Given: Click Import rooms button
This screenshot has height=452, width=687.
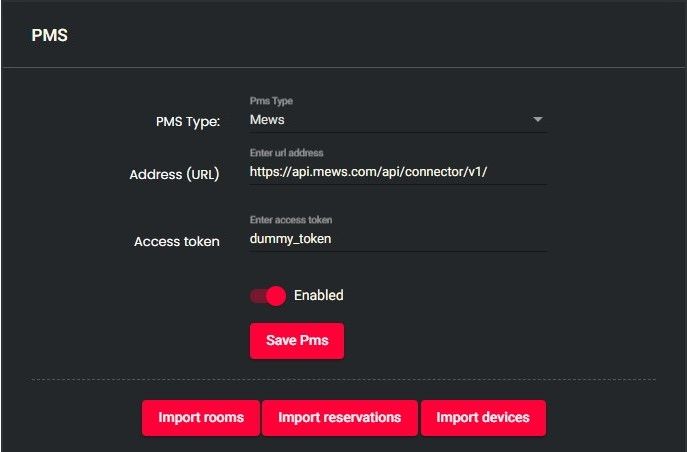Looking at the screenshot, I should (200, 418).
